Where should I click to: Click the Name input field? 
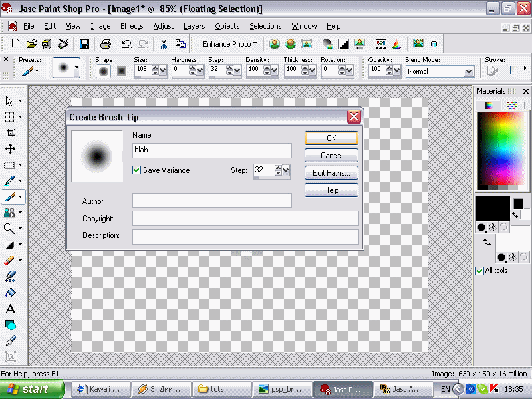point(211,150)
